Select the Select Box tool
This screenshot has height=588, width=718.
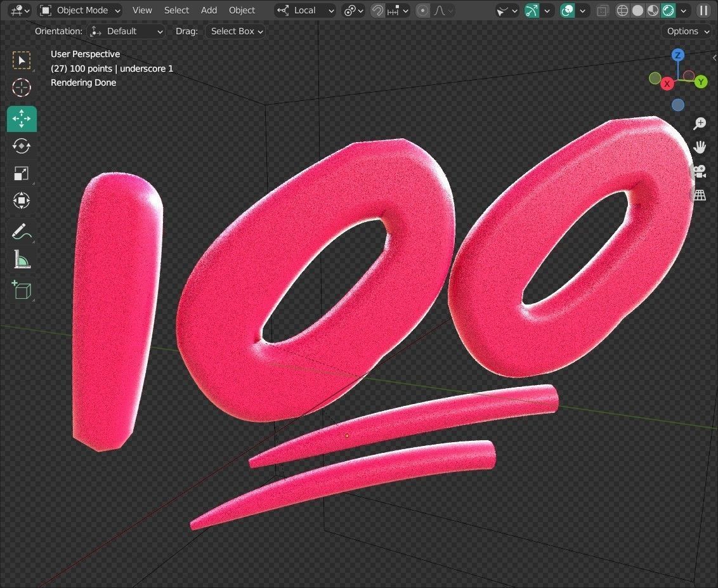tap(22, 60)
